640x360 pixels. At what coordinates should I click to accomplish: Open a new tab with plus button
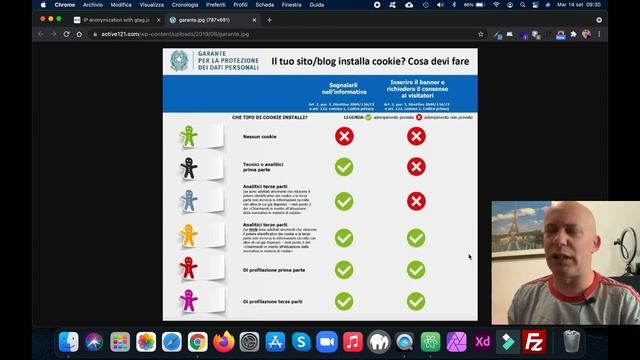[x=269, y=20]
